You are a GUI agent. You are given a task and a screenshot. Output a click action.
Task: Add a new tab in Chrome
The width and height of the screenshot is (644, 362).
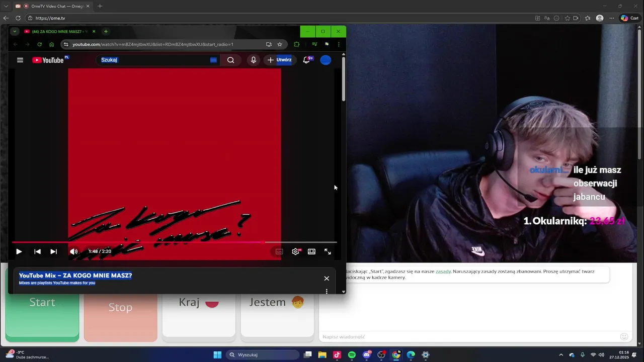click(x=106, y=31)
